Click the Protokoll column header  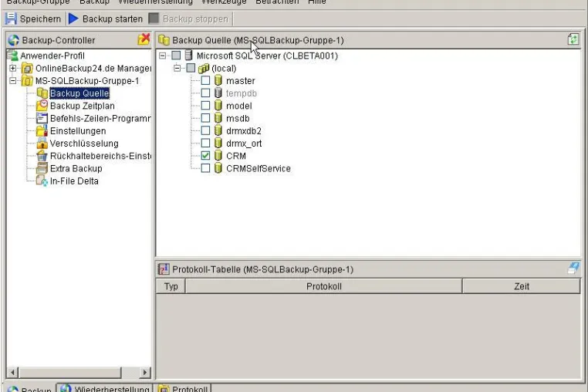point(324,286)
